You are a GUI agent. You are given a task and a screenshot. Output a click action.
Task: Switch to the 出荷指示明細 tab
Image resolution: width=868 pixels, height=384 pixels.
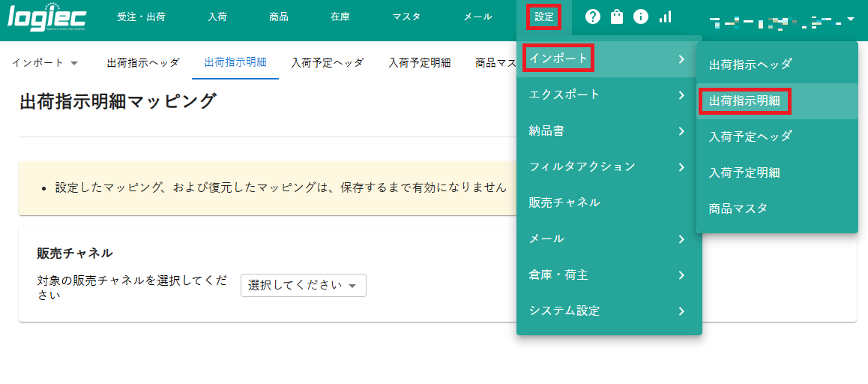(x=235, y=62)
